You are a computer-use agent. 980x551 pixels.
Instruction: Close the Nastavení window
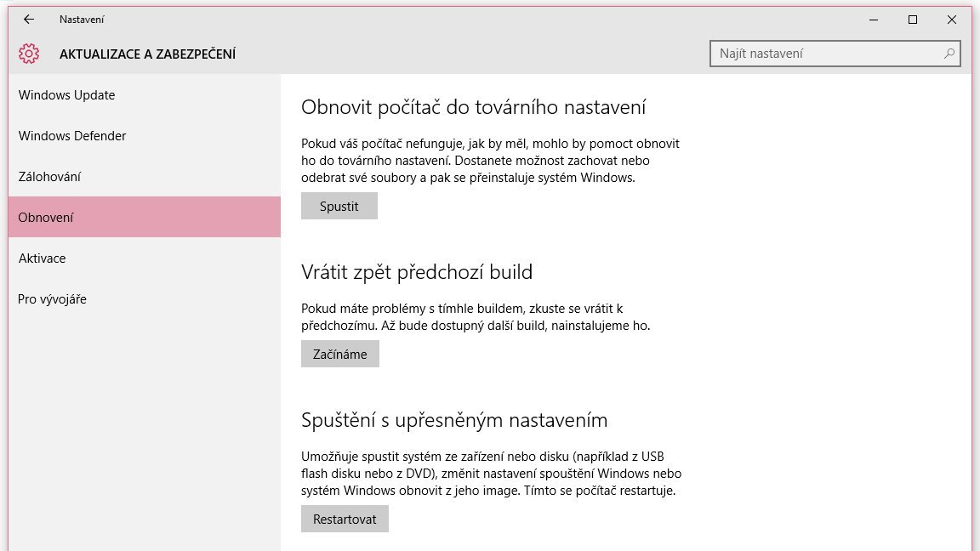[951, 20]
